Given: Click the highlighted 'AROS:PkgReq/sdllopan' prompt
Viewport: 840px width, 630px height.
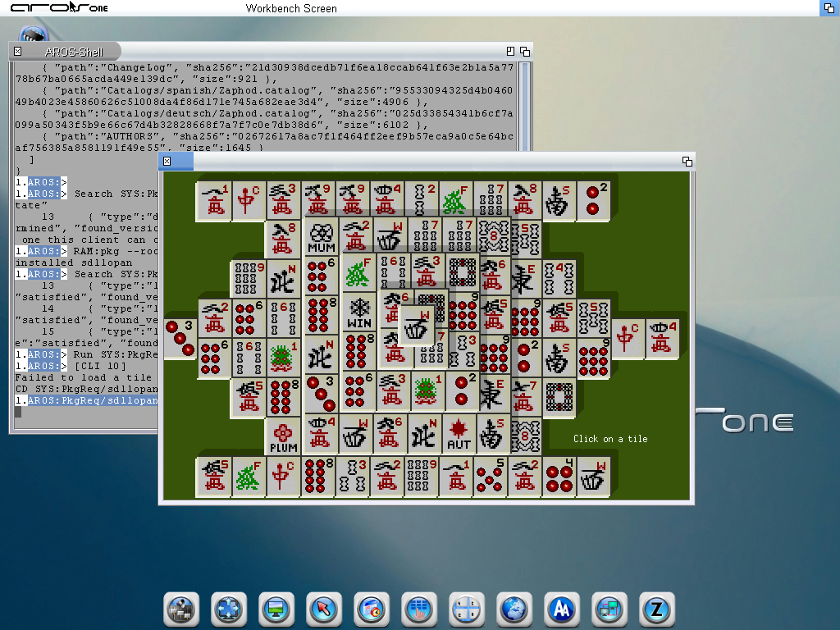Looking at the screenshot, I should [x=93, y=400].
